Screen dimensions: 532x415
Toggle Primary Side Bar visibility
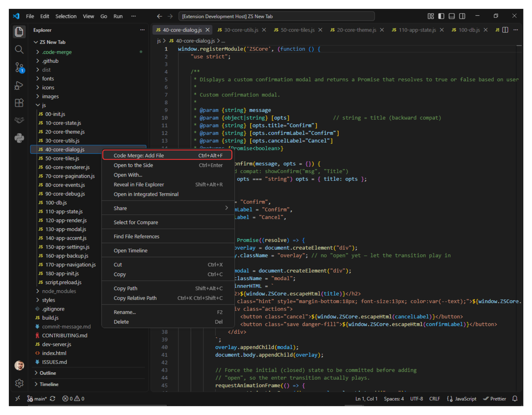click(x=441, y=16)
